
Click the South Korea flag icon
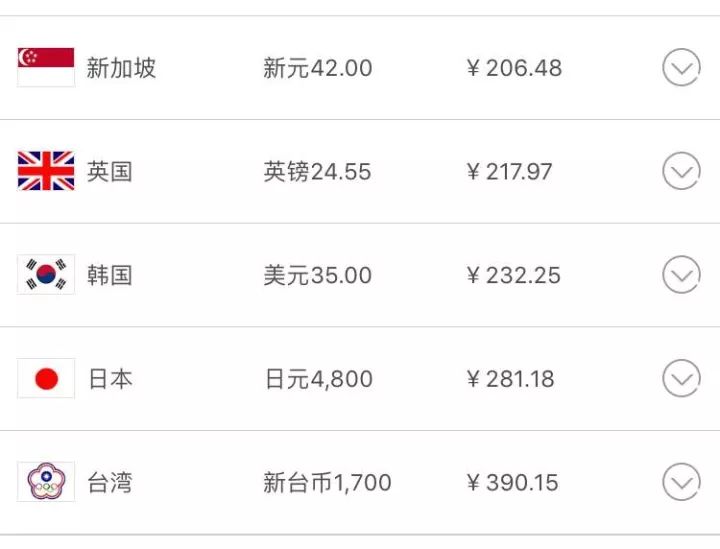[x=46, y=275]
